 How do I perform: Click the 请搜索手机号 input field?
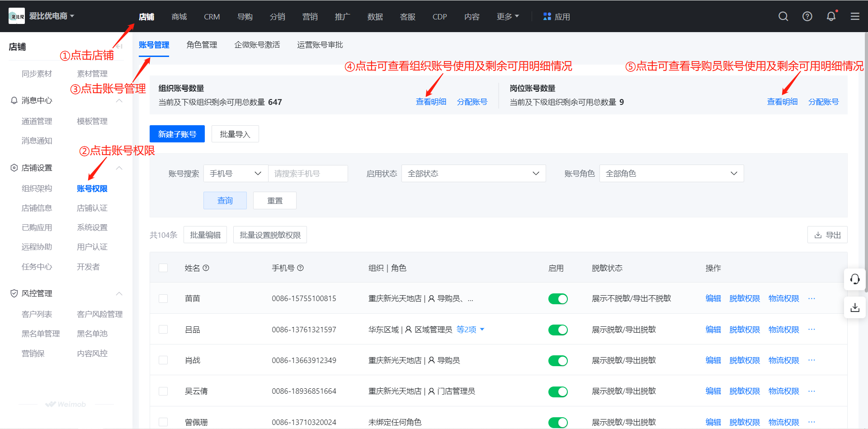(308, 174)
